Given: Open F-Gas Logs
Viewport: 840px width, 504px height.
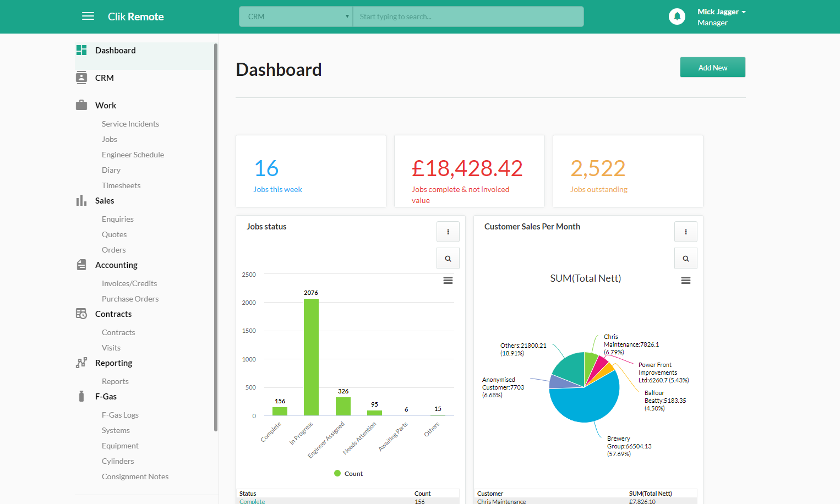Looking at the screenshot, I should [120, 415].
